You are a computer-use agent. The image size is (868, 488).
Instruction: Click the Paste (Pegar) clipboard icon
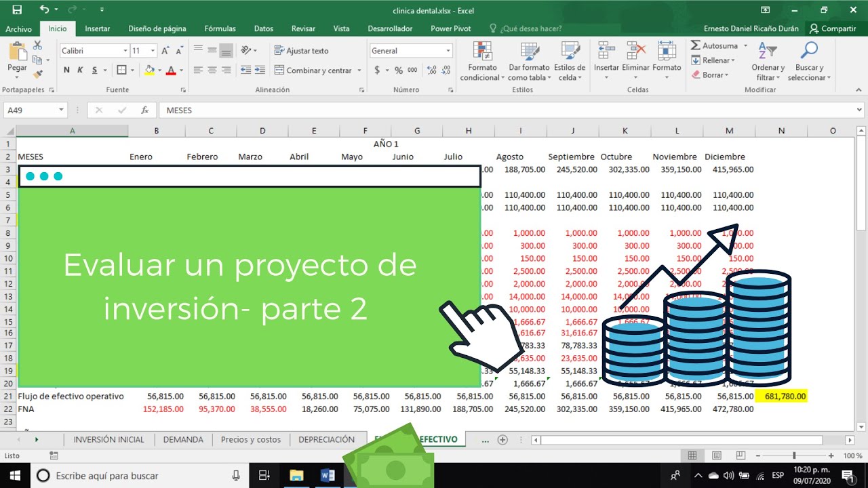[18, 52]
